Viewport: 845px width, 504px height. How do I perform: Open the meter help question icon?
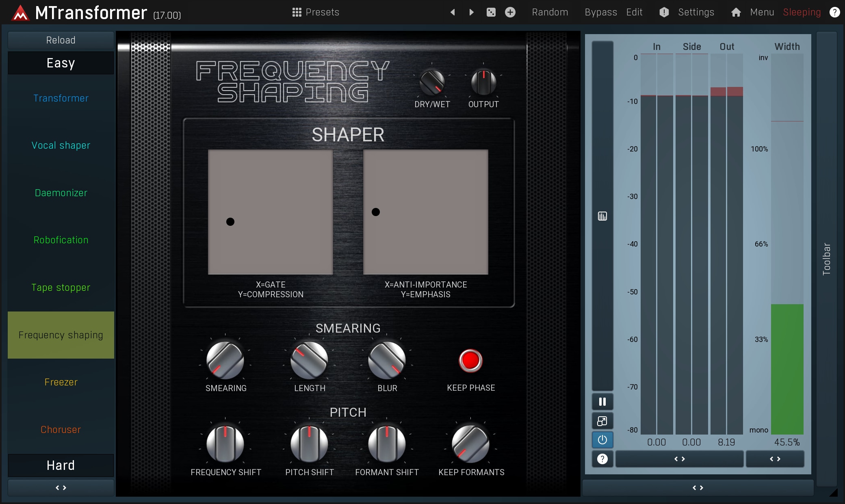point(602,459)
